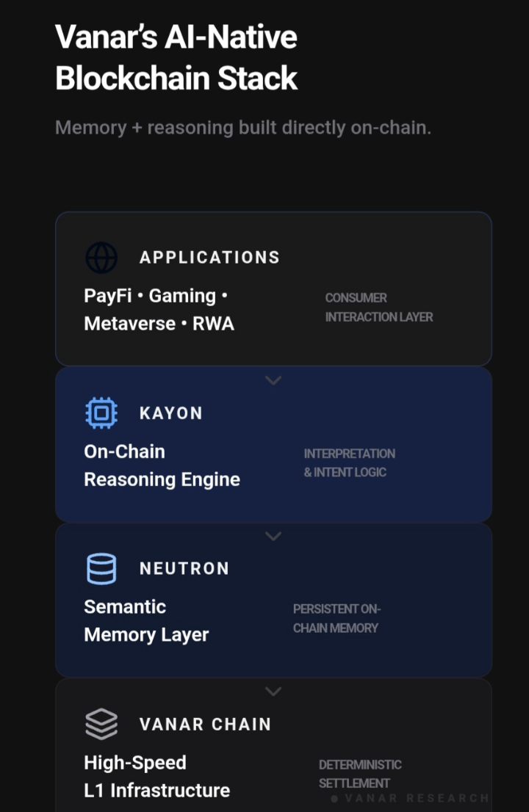Click the Kayon processor chip icon
The image size is (529, 812).
[101, 413]
